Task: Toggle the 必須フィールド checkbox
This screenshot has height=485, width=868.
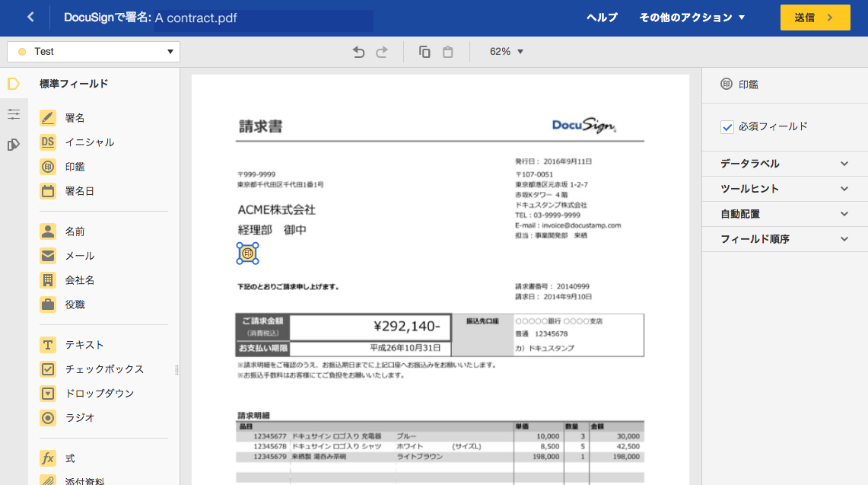Action: pos(727,127)
